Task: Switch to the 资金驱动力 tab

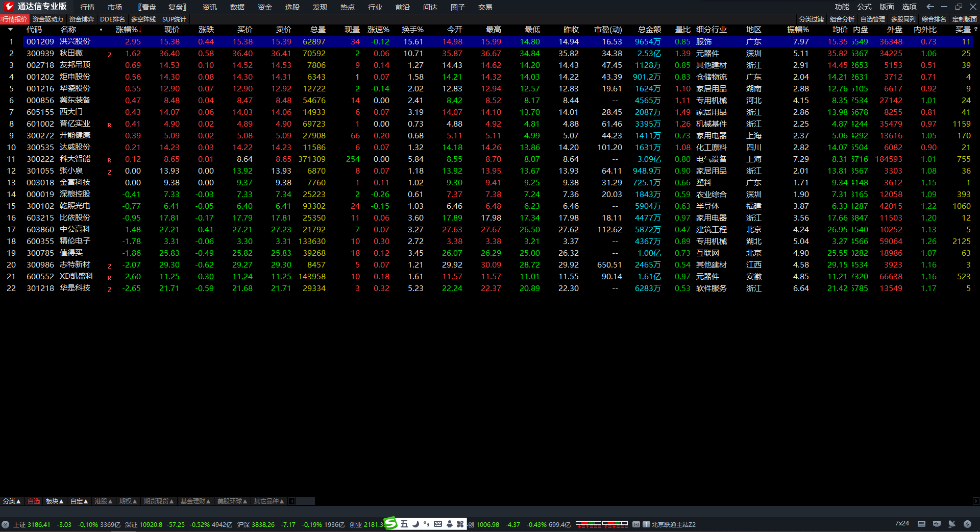Action: coord(48,19)
